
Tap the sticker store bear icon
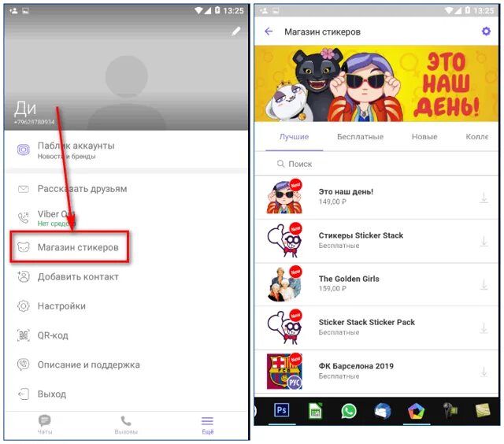[x=23, y=247]
